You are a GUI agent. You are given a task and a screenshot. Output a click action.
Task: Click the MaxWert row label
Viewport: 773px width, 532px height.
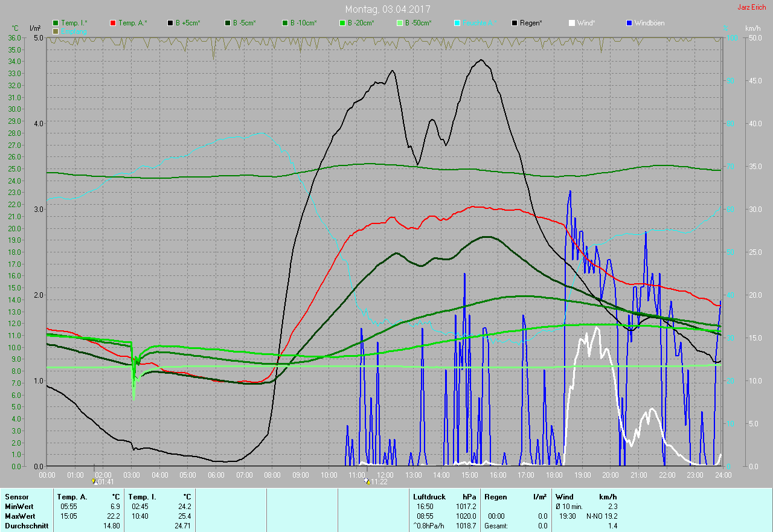pyautogui.click(x=20, y=516)
